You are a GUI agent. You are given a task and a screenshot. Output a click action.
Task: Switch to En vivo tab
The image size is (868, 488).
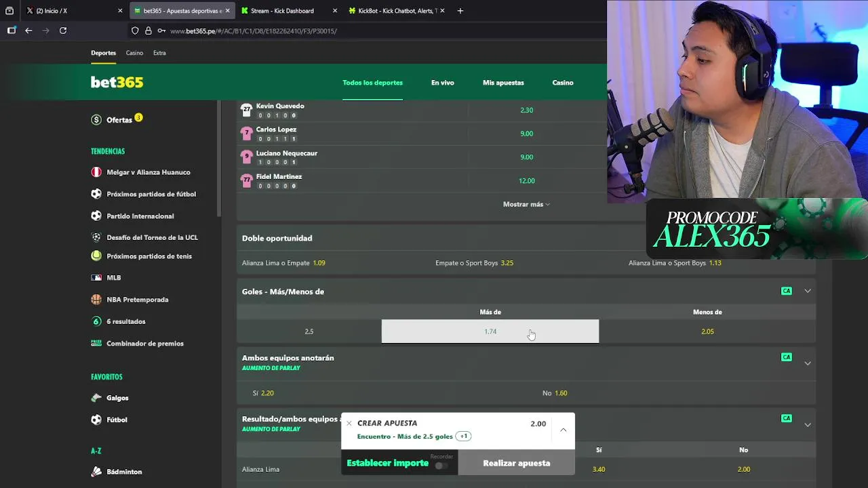(443, 83)
